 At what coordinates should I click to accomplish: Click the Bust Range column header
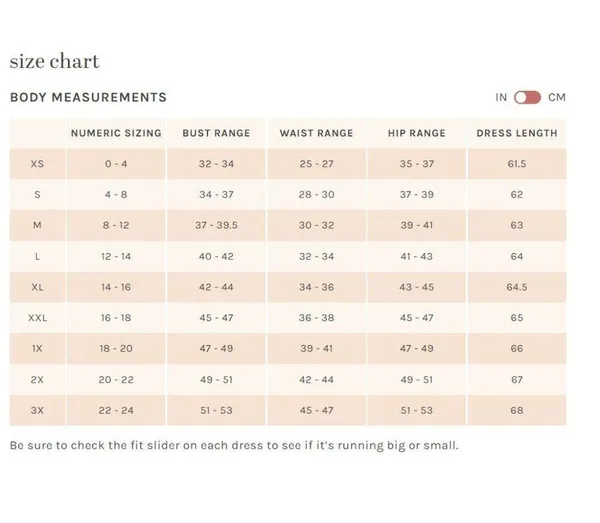coord(216,133)
